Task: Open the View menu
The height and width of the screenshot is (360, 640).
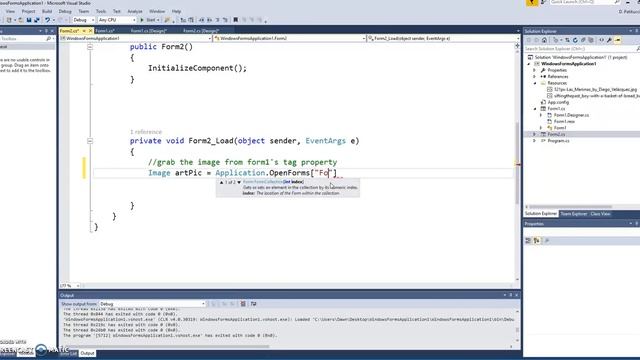Action: point(10,11)
